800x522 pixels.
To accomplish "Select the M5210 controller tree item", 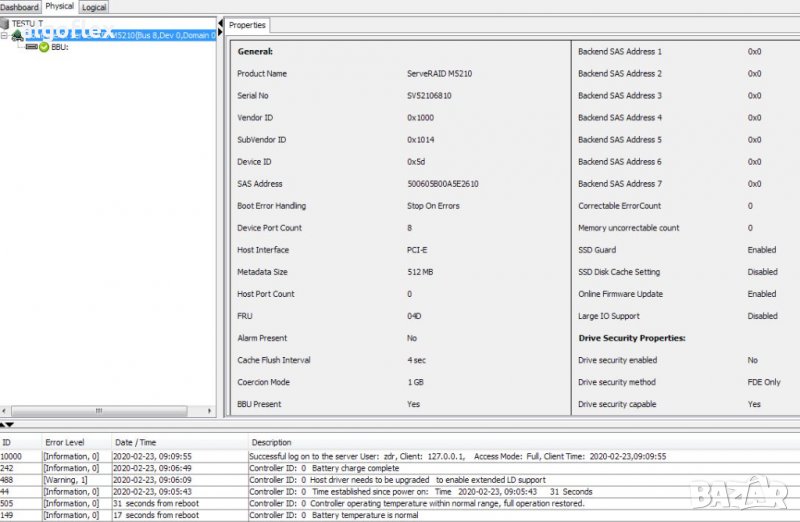I will [x=120, y=35].
